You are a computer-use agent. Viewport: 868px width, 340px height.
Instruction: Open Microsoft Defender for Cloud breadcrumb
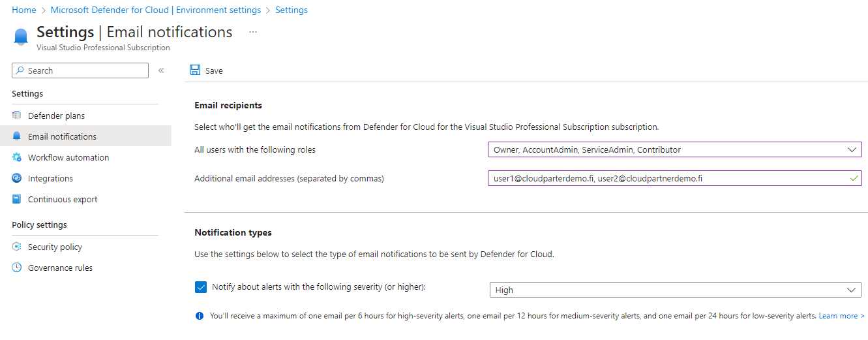click(x=155, y=10)
